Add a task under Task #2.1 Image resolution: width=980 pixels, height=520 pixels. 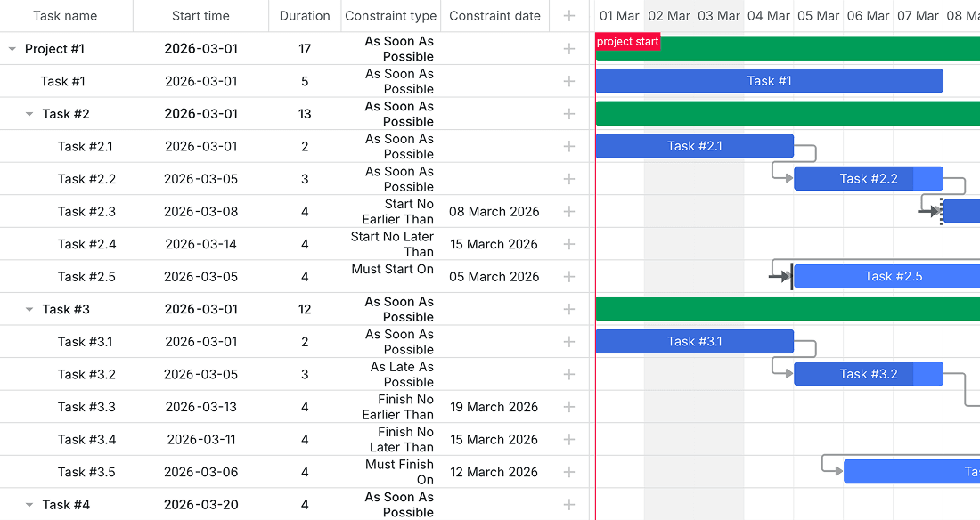568,146
